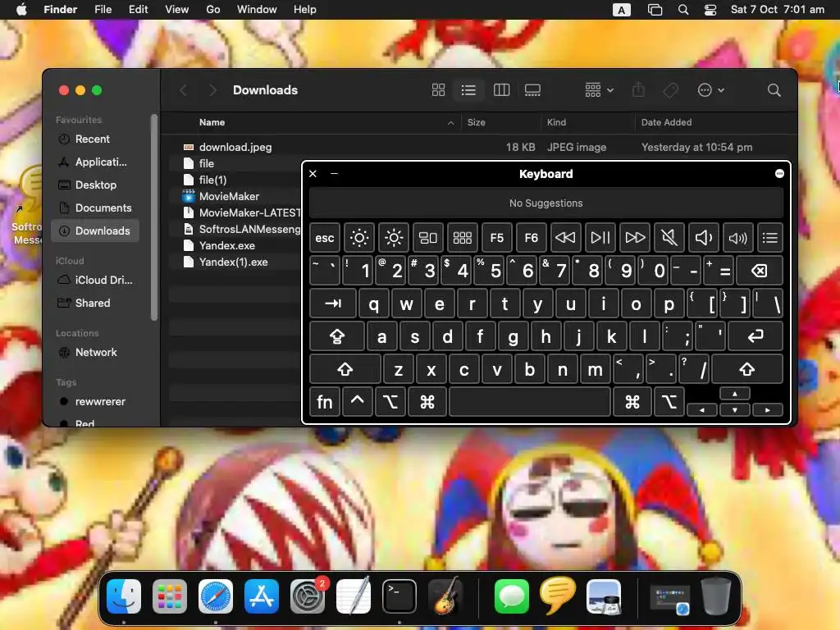Select the Yandex(1).exe file

pyautogui.click(x=235, y=262)
